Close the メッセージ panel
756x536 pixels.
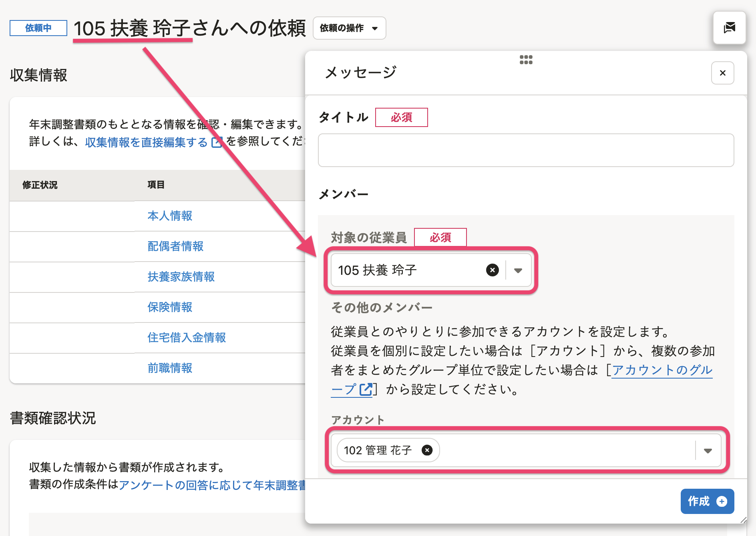click(722, 73)
